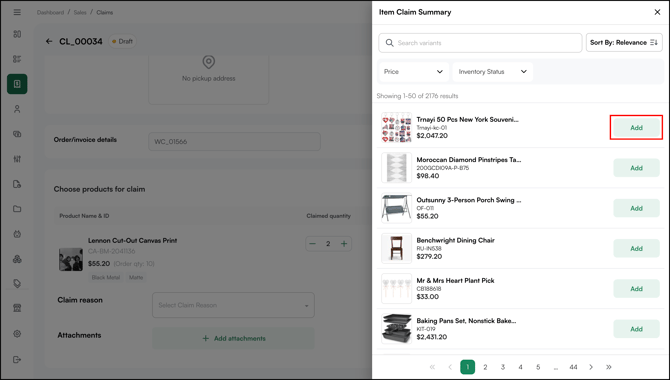Go to pagination page 2

[485, 367]
